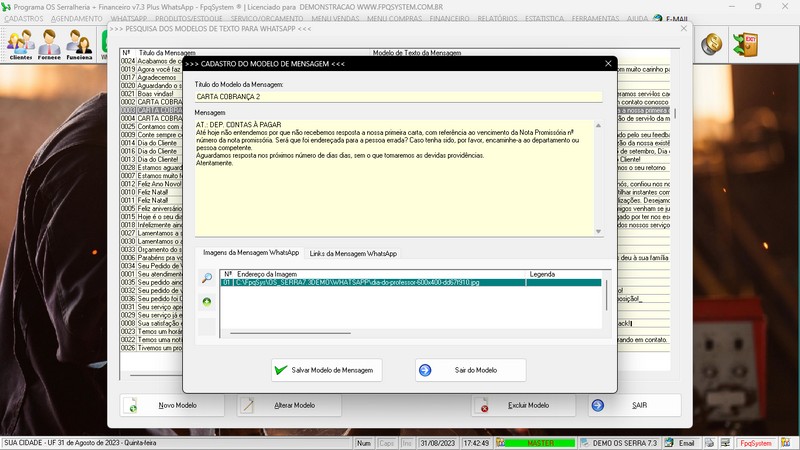The image size is (800, 450).
Task: Open the FINANCEIRO menu
Action: click(449, 18)
